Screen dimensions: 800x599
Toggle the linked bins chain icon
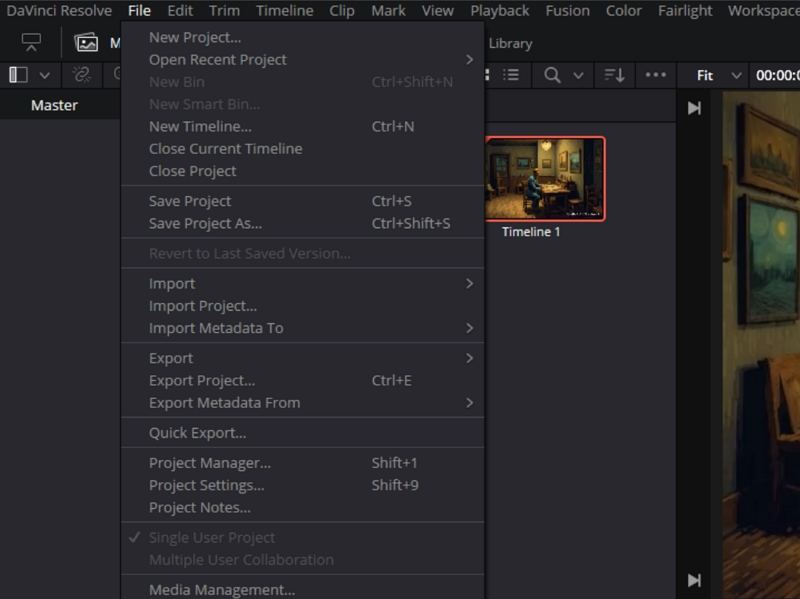pyautogui.click(x=81, y=75)
